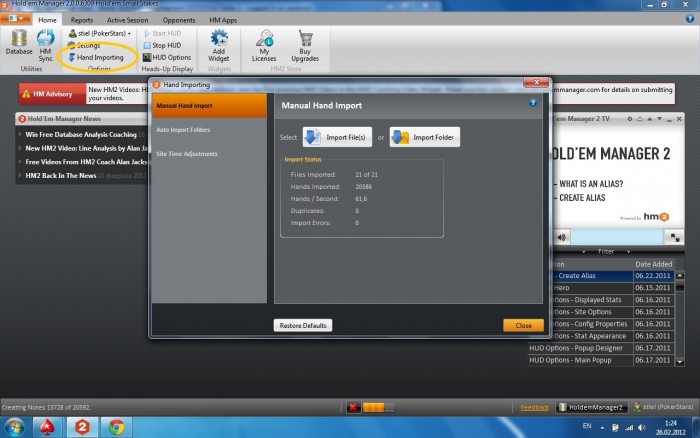Click up arrow in HM2 TV panel header

[x=650, y=119]
